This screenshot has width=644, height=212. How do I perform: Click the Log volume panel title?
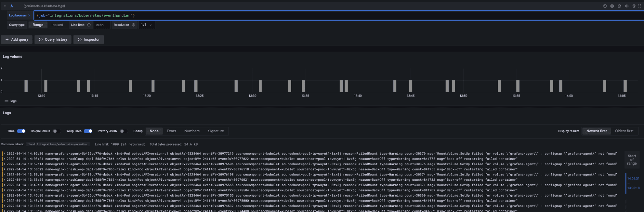point(13,56)
